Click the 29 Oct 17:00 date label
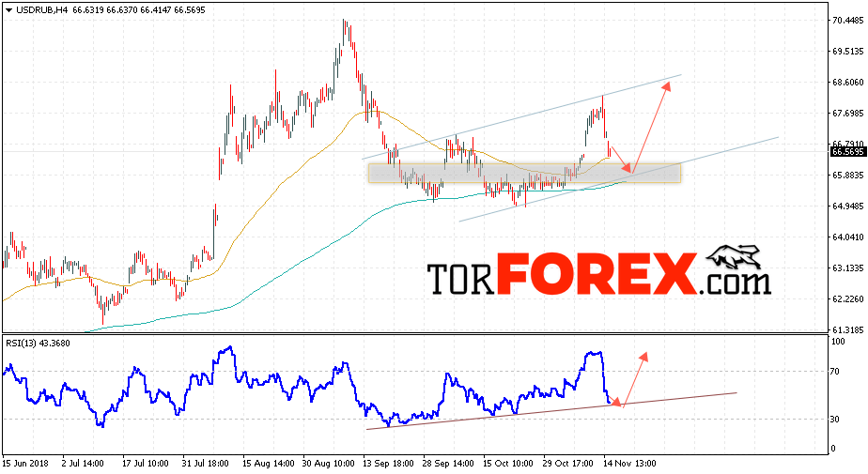 568,464
